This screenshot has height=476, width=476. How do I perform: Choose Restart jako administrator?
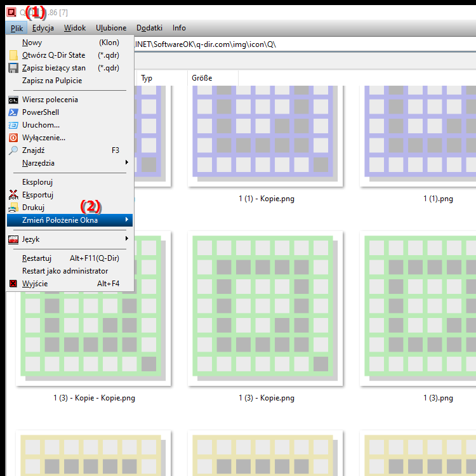click(x=70, y=271)
